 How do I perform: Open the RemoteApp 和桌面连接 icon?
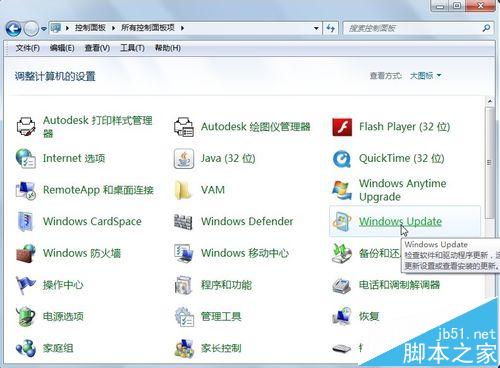pyautogui.click(x=26, y=190)
